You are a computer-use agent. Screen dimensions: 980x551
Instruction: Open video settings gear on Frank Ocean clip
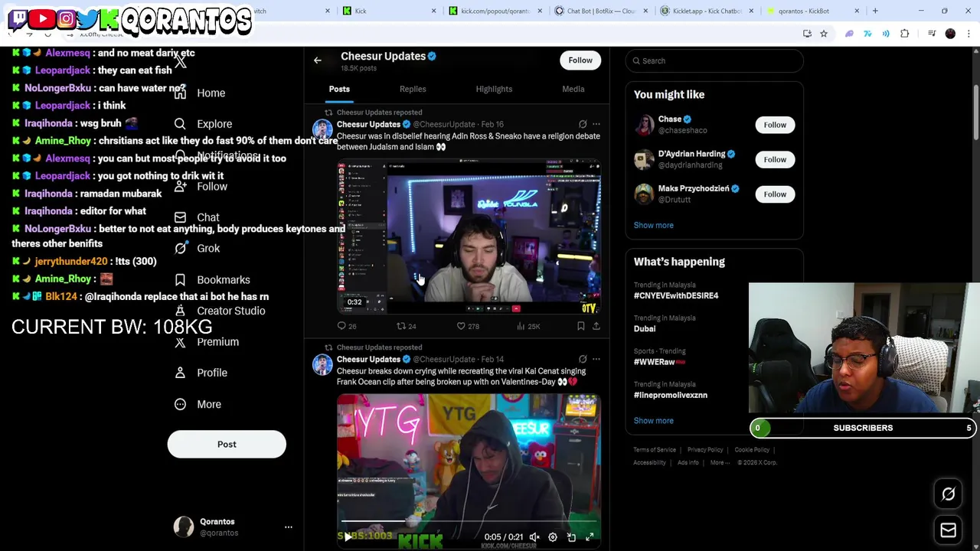(x=553, y=537)
